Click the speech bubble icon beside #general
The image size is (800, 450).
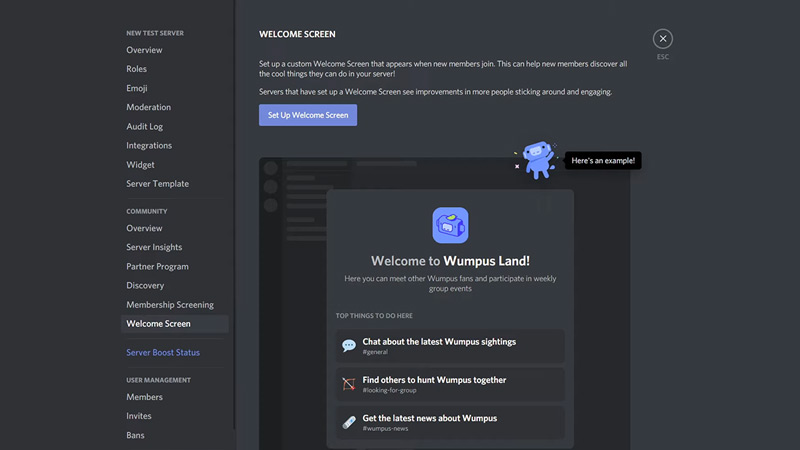(x=349, y=345)
